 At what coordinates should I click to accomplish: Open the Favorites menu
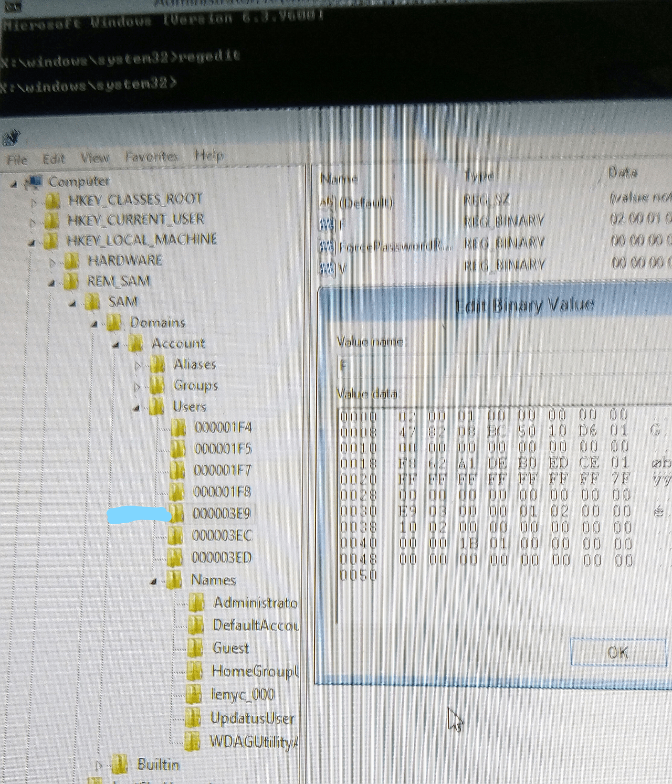coord(152,156)
